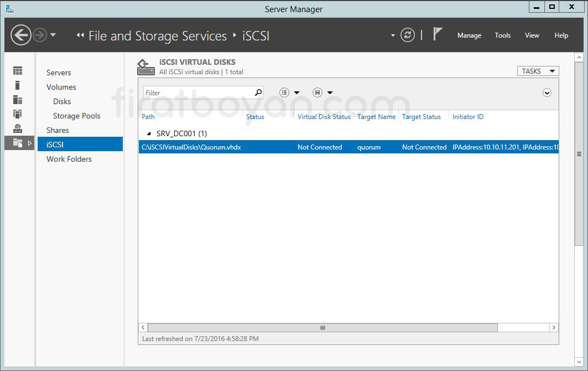Click the Filter text box

(199, 93)
